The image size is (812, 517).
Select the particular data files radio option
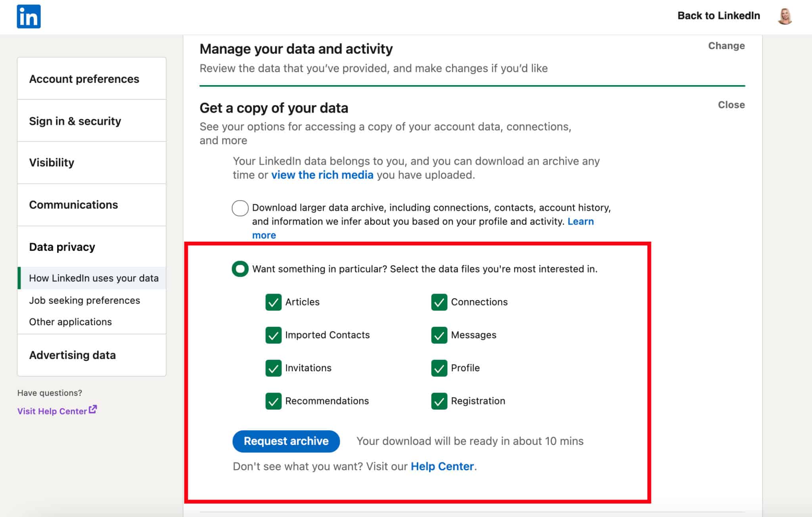click(240, 269)
